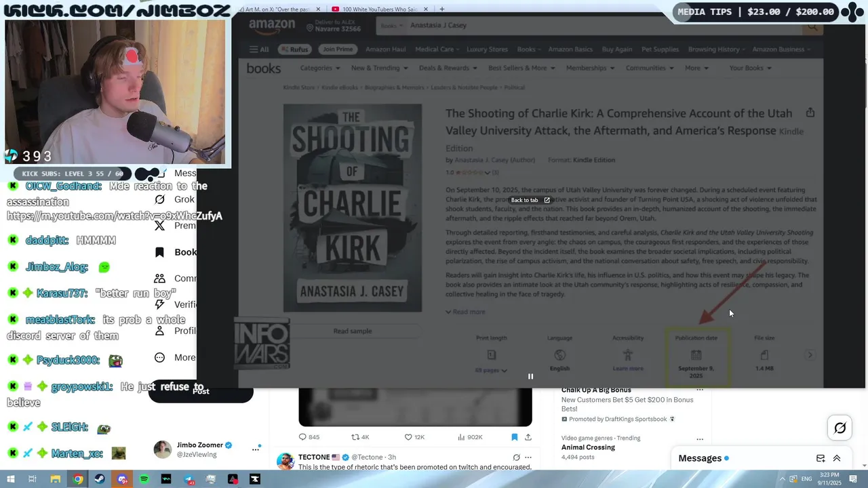Click the Back to tab button

[530, 200]
